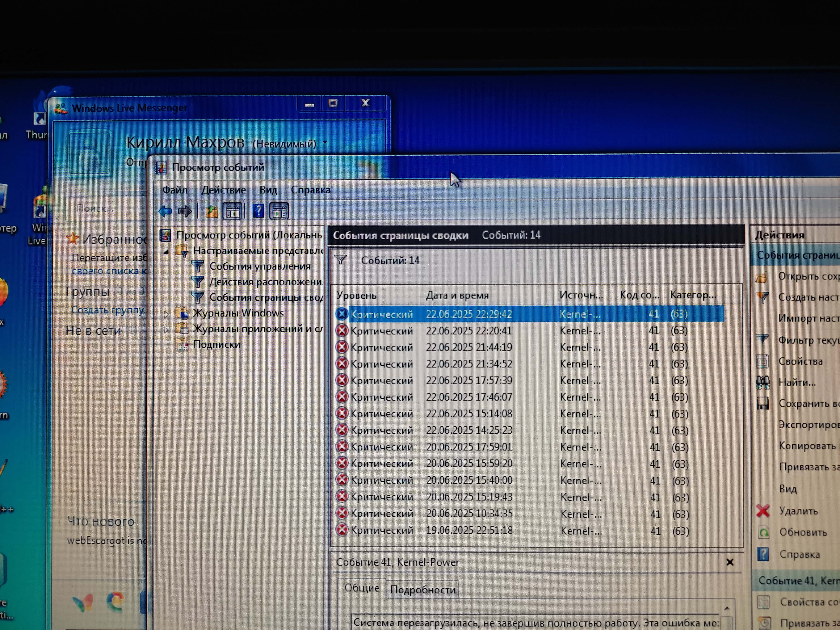Click the blue Help question mark toolbar icon

coord(258,211)
